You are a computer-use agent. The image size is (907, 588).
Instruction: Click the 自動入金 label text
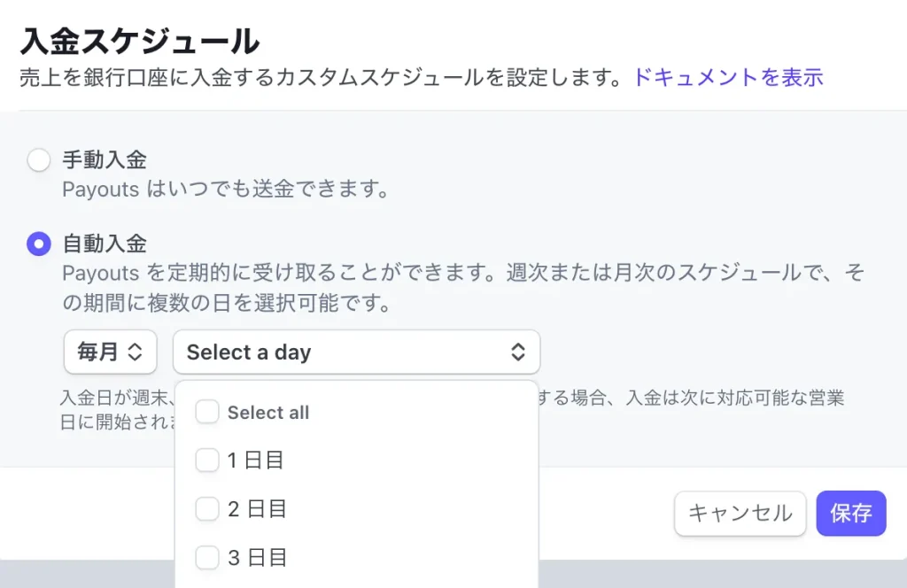pos(105,244)
